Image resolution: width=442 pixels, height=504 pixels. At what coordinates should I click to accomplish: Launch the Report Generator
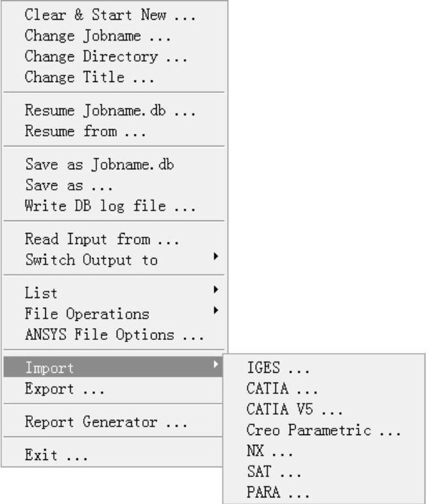point(106,422)
